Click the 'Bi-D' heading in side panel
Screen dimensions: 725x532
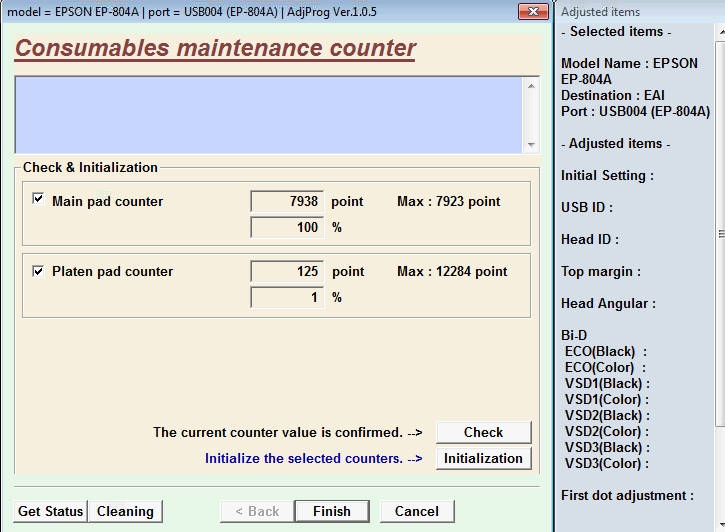pos(574,335)
